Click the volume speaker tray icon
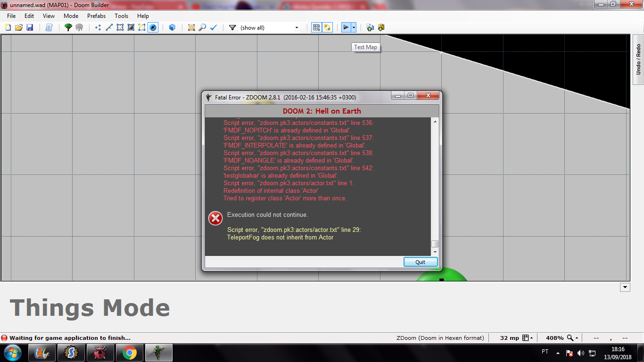 [x=581, y=353]
